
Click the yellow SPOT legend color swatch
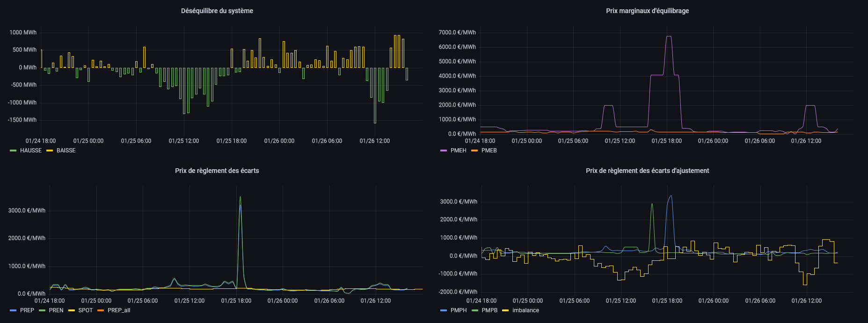(x=72, y=310)
